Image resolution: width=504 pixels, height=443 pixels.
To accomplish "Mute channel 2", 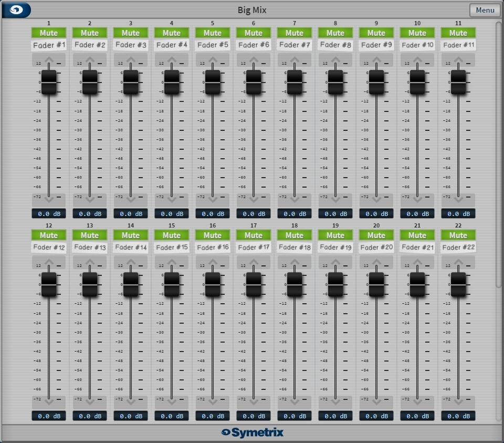I will tap(90, 33).
